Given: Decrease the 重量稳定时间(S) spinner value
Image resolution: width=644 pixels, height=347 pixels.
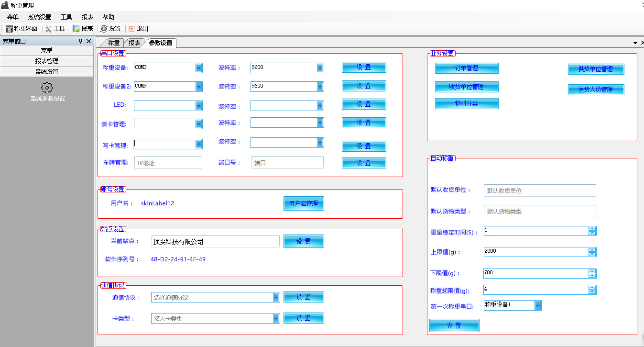Looking at the screenshot, I should [592, 233].
